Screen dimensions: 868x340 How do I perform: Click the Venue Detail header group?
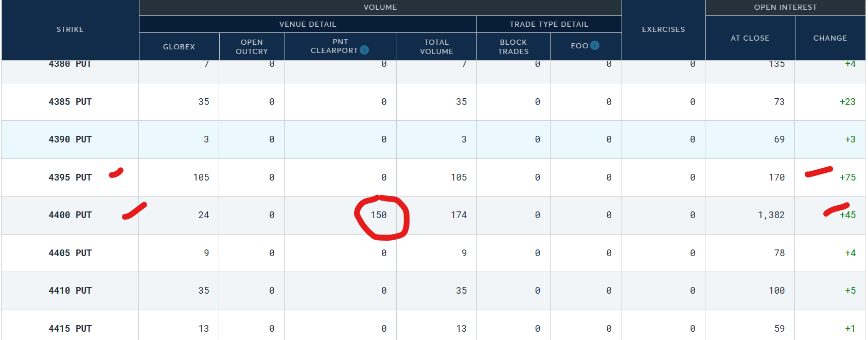pos(308,24)
